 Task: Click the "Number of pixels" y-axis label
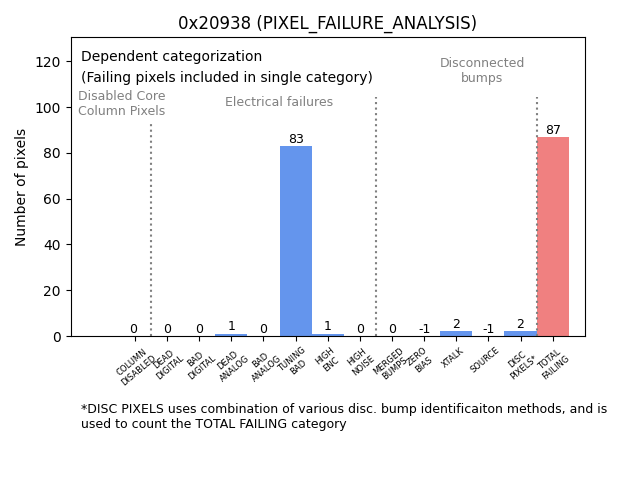pyautogui.click(x=21, y=187)
